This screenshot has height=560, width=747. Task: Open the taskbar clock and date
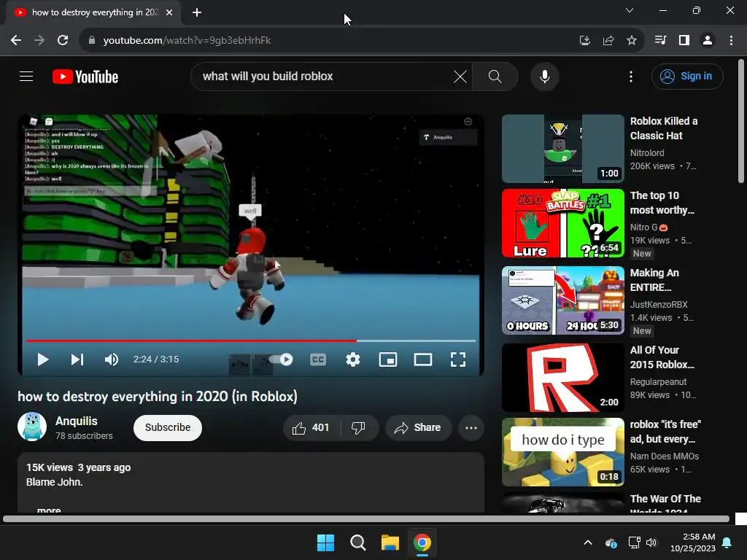click(x=693, y=542)
